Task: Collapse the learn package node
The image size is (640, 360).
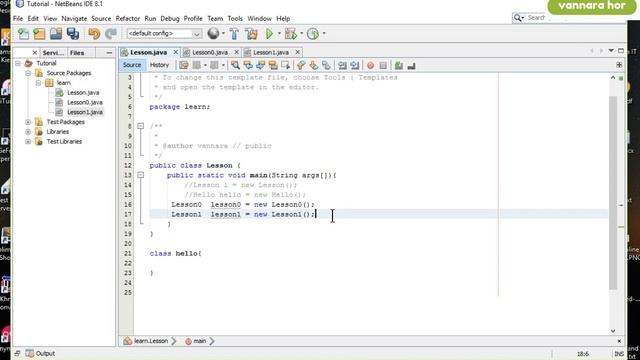Action: click(38, 83)
